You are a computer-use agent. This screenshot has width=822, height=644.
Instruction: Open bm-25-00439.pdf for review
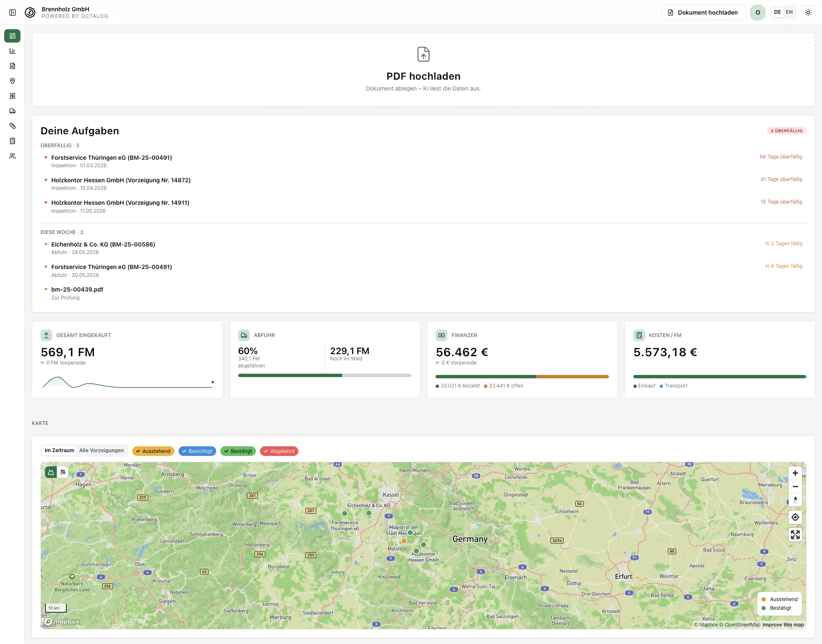pyautogui.click(x=424, y=293)
